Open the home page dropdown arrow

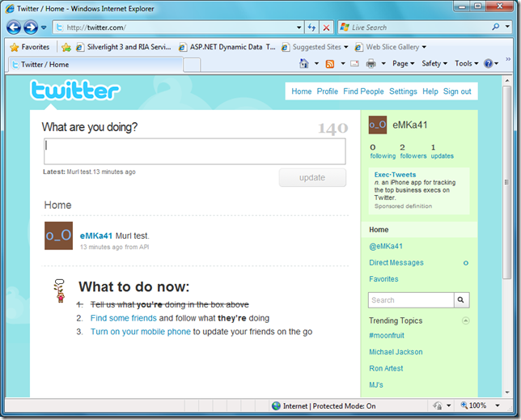click(316, 63)
